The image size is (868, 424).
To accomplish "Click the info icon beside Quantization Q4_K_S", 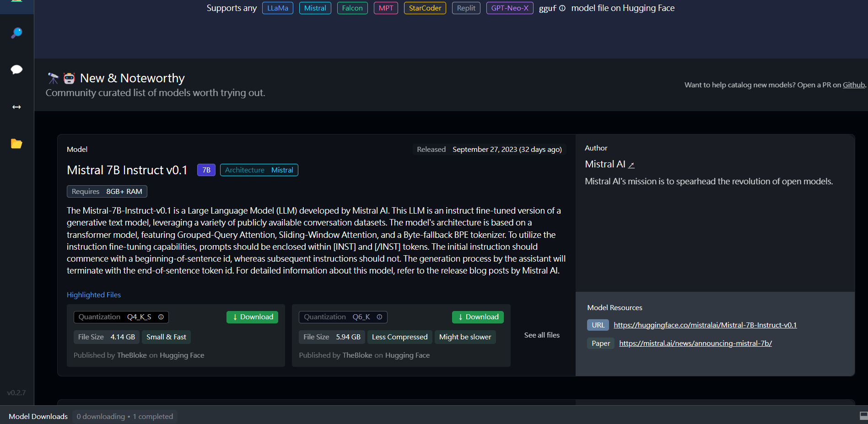I will coord(161,317).
